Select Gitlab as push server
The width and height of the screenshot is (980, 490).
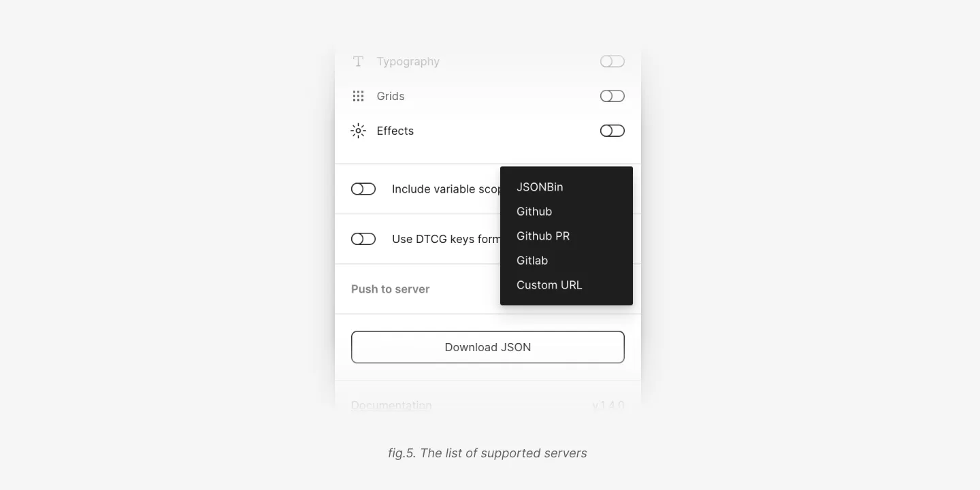532,261
